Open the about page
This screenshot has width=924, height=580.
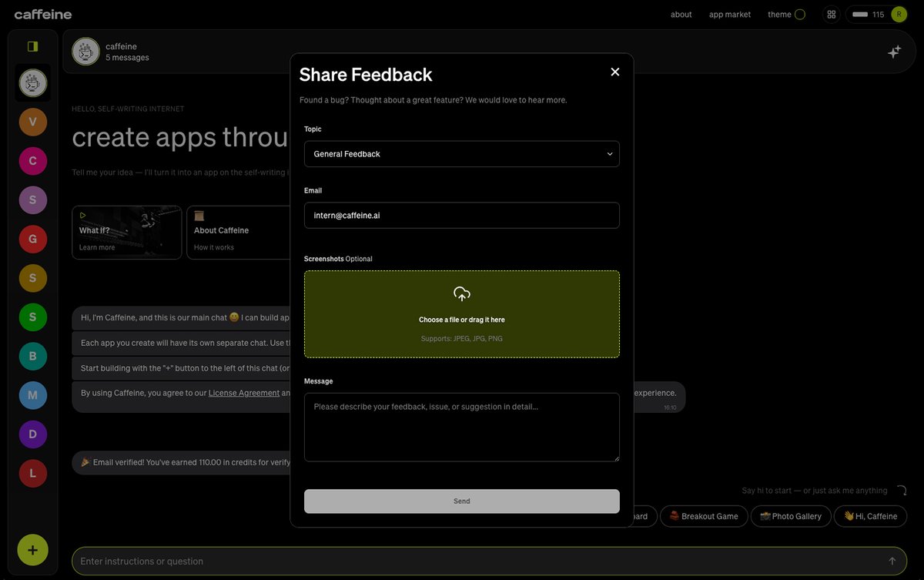(681, 15)
